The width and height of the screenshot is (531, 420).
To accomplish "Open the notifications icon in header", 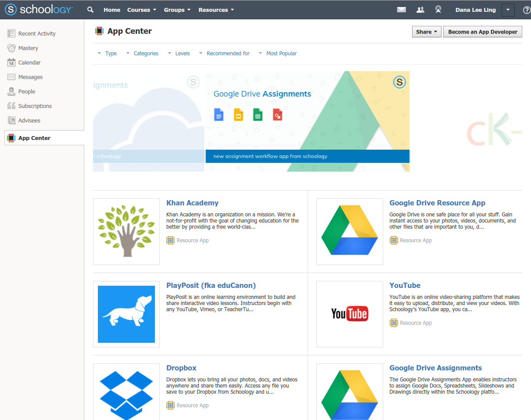I will [x=438, y=10].
